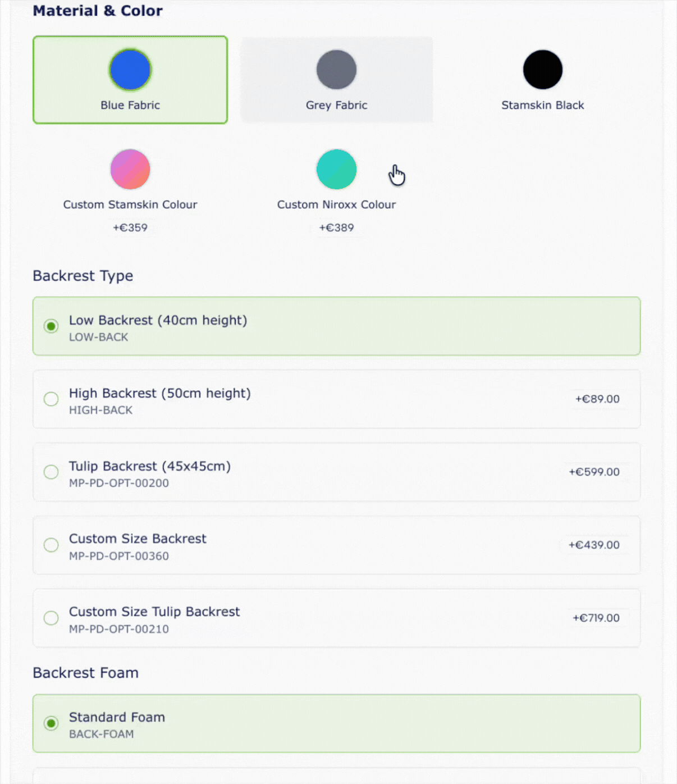Select the Custom Stamskin Colour gradient swatch

[130, 169]
